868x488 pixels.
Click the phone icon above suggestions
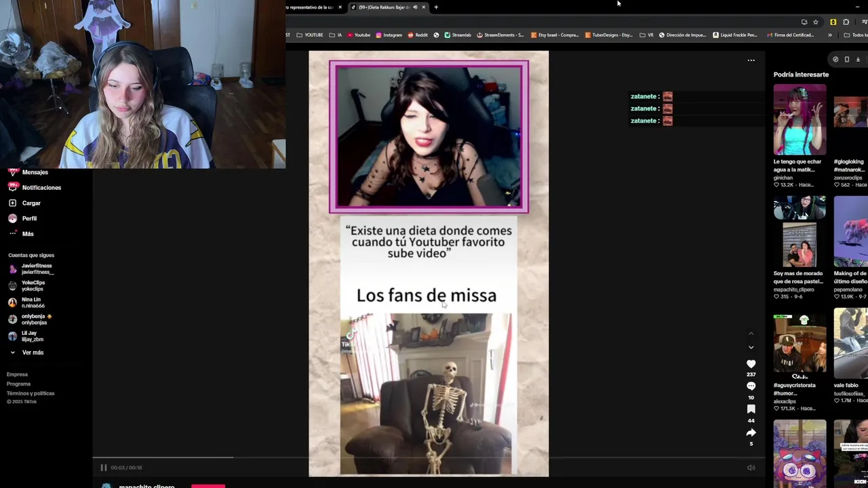(846, 60)
